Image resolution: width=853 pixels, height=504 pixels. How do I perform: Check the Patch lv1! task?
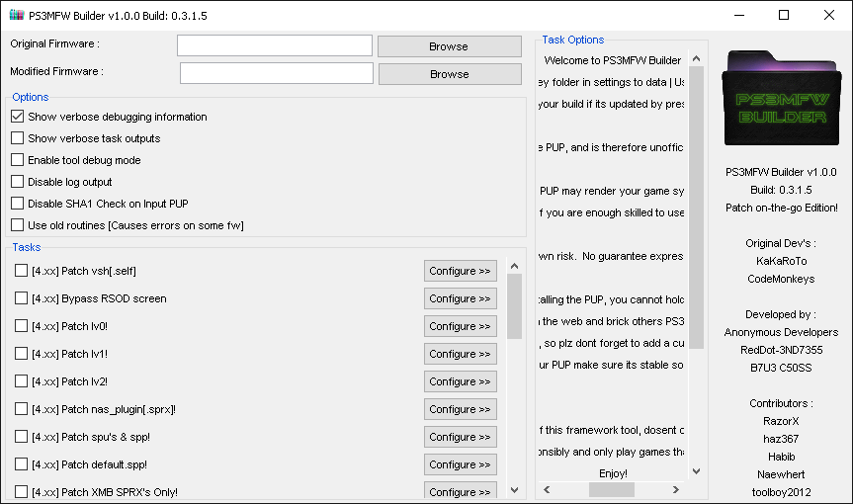click(x=21, y=354)
